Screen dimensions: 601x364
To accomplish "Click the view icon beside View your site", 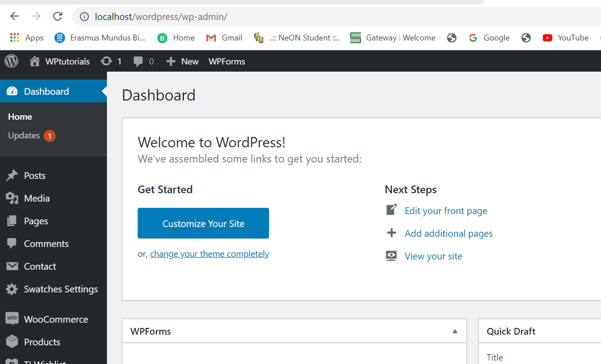I will coord(391,256).
